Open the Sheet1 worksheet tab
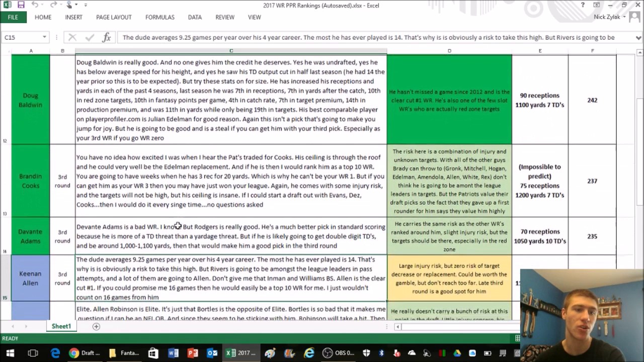 pyautogui.click(x=61, y=326)
